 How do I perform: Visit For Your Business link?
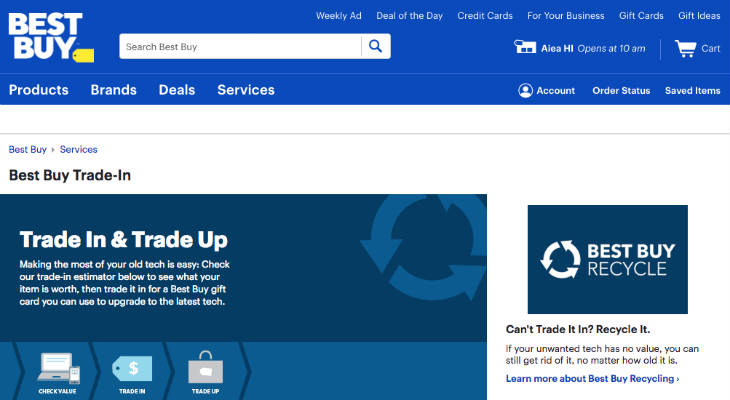pyautogui.click(x=566, y=15)
